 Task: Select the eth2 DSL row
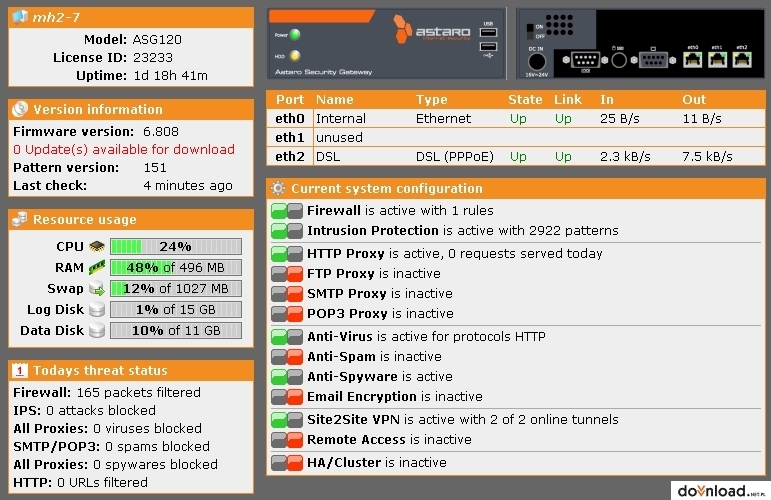pyautogui.click(x=516, y=156)
